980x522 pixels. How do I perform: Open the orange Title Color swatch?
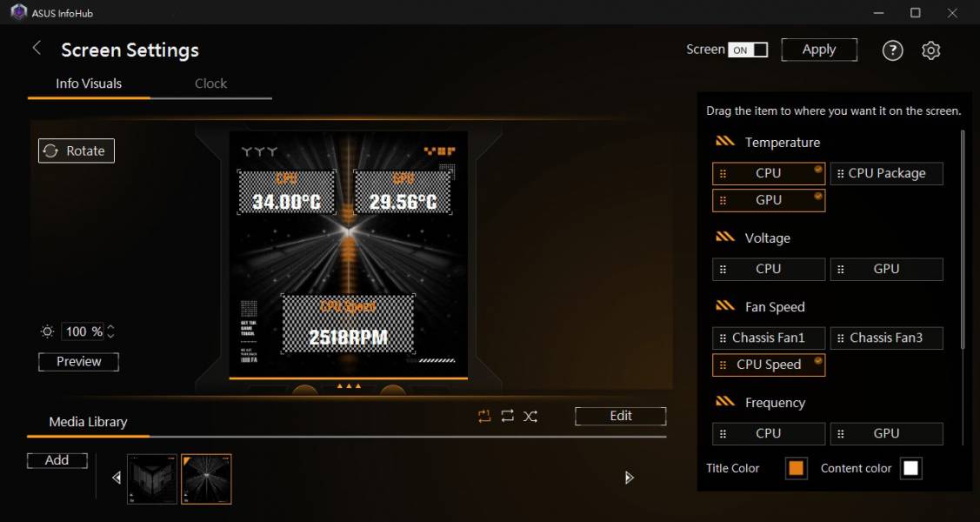pyautogui.click(x=796, y=468)
